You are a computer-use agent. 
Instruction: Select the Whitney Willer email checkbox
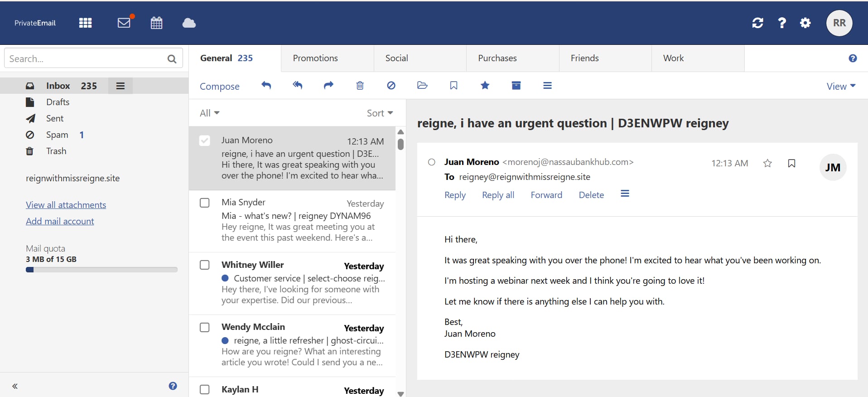(x=205, y=265)
